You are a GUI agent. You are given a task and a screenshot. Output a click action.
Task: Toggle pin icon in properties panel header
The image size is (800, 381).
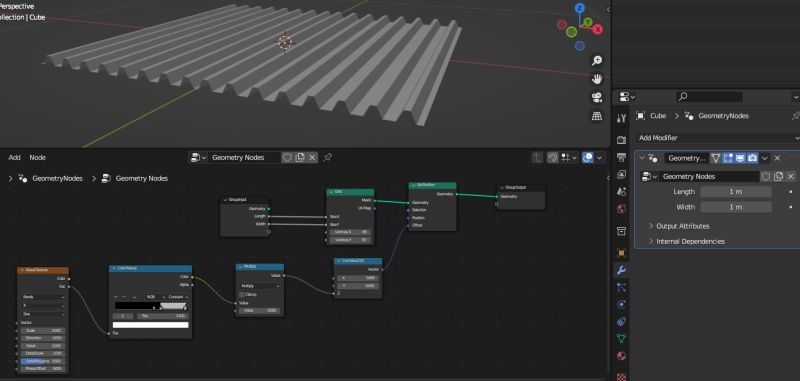click(x=795, y=116)
